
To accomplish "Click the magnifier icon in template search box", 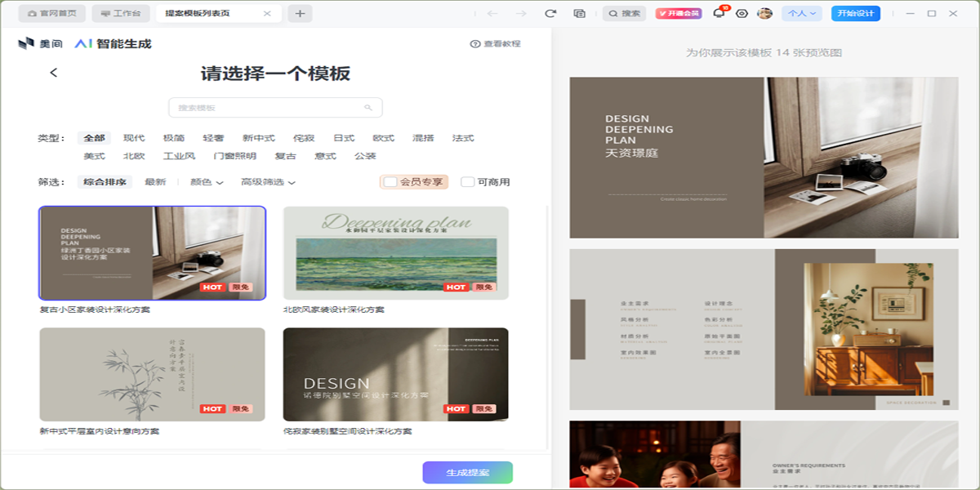I will tap(368, 108).
